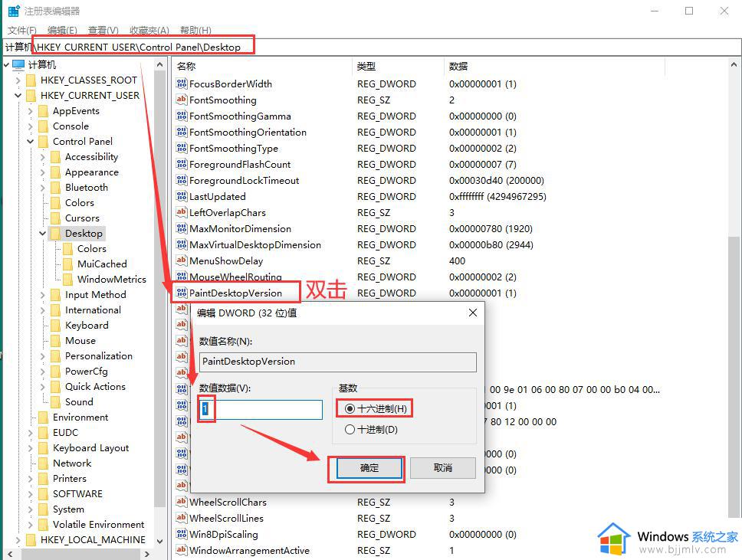Click the Registry Editor app icon in title bar
This screenshot has width=742, height=560.
pyautogui.click(x=15, y=11)
